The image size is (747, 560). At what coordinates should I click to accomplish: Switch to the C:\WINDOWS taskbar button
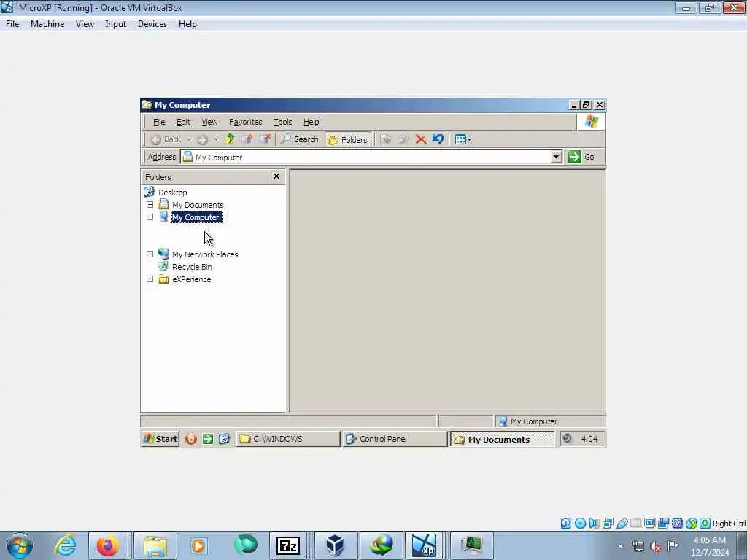point(288,439)
